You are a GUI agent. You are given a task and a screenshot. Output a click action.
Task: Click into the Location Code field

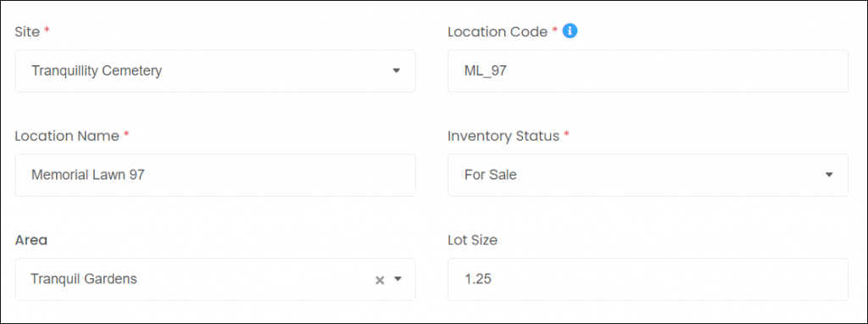[x=648, y=71]
